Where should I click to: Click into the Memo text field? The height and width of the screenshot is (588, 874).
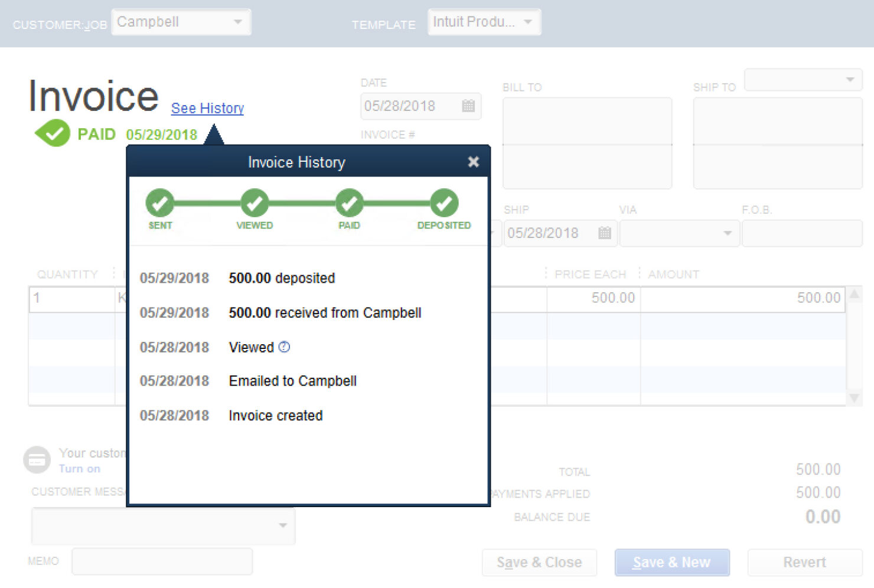162,561
